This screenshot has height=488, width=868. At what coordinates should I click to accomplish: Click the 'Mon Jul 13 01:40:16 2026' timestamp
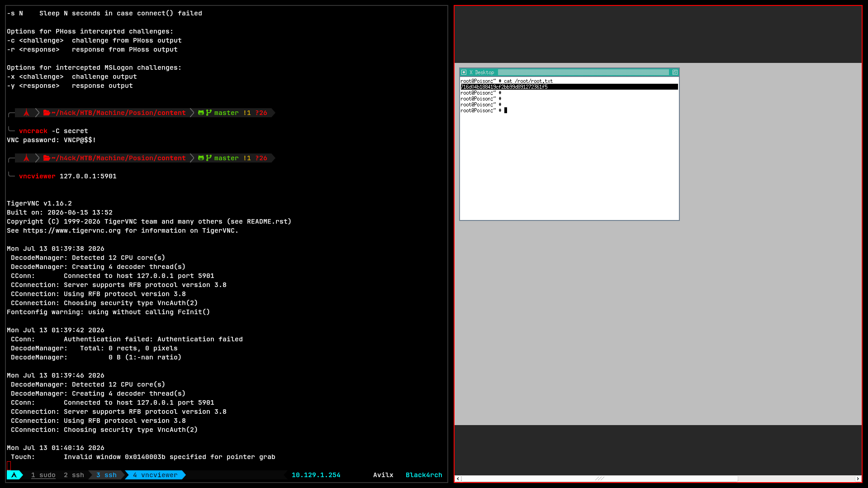[x=55, y=448]
